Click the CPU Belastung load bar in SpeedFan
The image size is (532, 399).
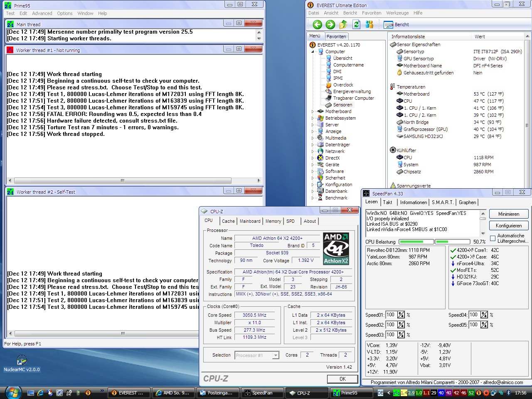435,241
